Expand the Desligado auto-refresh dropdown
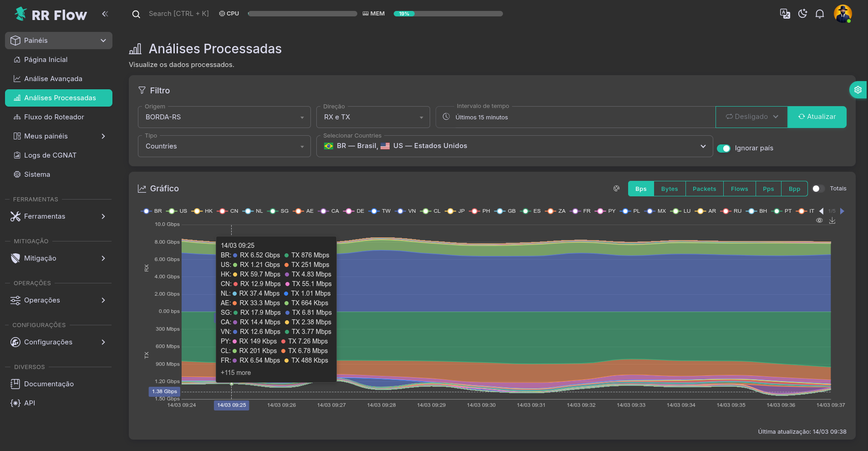 pos(751,117)
